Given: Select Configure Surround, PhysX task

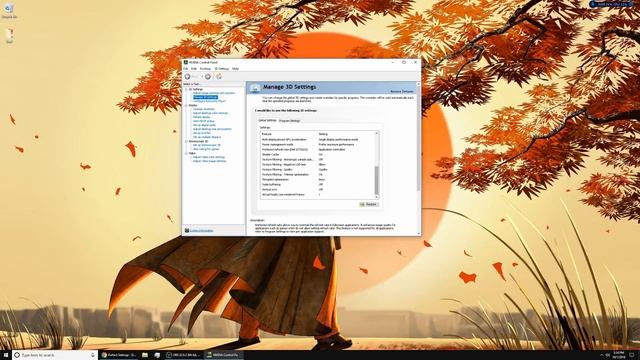Looking at the screenshot, I should (x=209, y=101).
